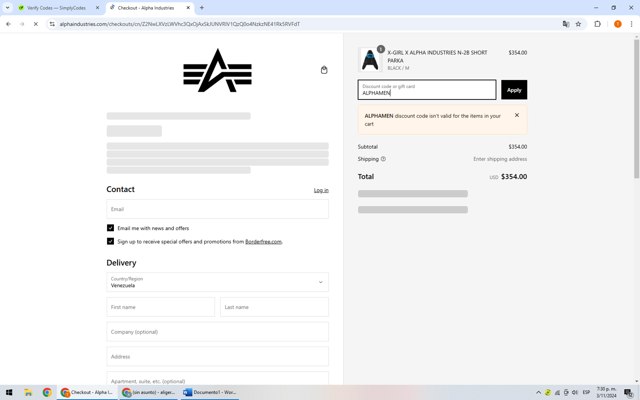The image size is (640, 400).
Task: Switch to the Verify Codes SimplyCodes tab
Action: (56, 8)
